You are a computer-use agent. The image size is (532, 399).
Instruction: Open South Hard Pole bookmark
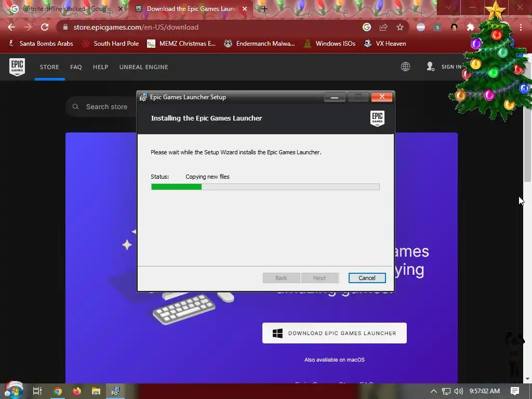point(111,44)
